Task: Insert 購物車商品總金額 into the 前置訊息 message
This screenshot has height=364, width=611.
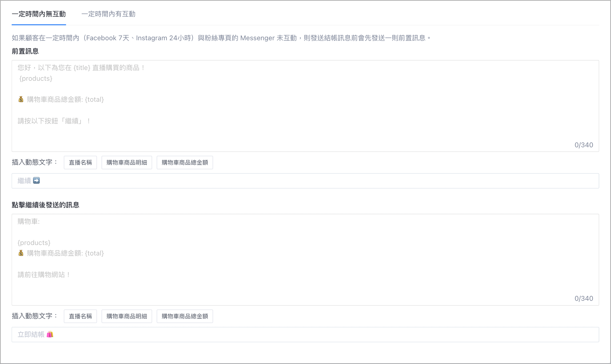Action: click(185, 162)
